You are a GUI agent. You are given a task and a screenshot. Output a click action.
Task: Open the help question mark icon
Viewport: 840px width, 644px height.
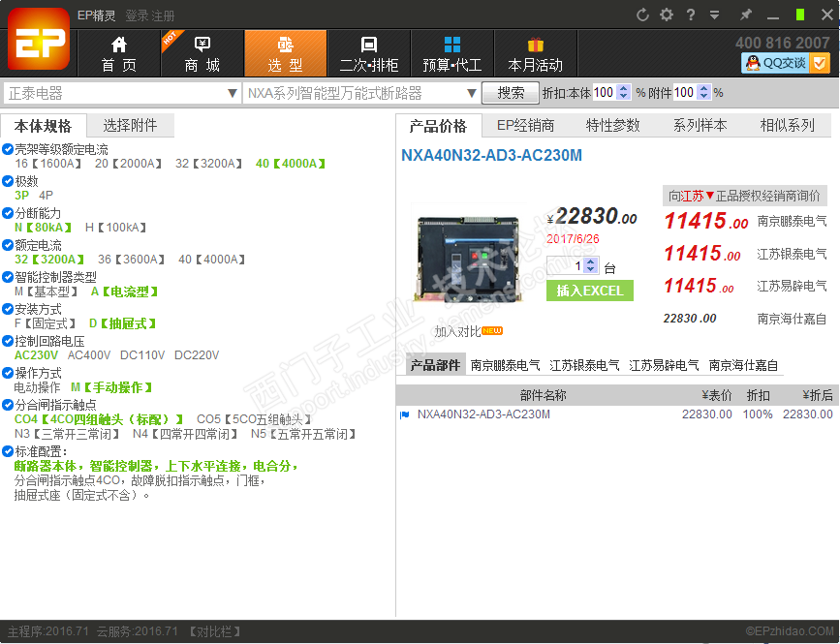[691, 15]
